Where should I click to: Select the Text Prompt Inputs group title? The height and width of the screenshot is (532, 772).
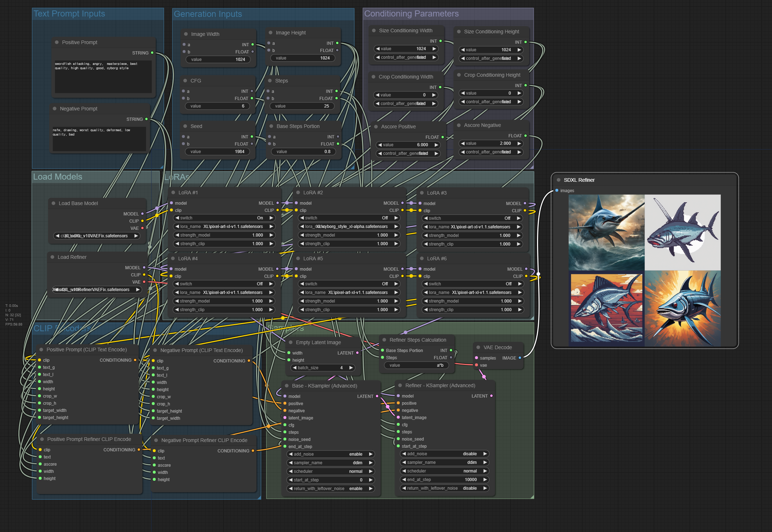click(x=69, y=14)
